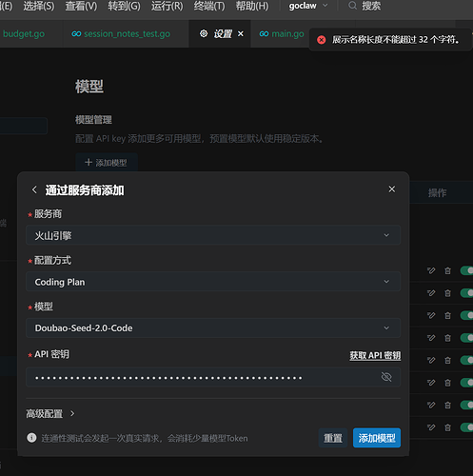Open the 终端(T) menu
The image size is (473, 476).
pyautogui.click(x=209, y=6)
